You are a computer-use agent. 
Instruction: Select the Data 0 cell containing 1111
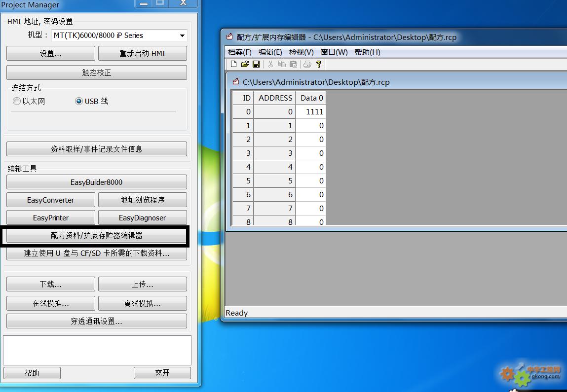[x=311, y=112]
